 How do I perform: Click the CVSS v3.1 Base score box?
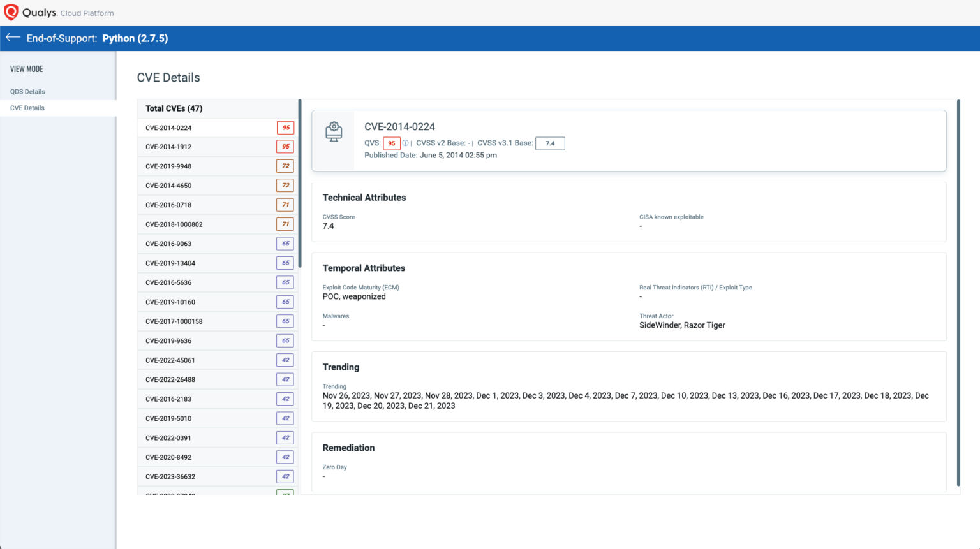pyautogui.click(x=549, y=143)
